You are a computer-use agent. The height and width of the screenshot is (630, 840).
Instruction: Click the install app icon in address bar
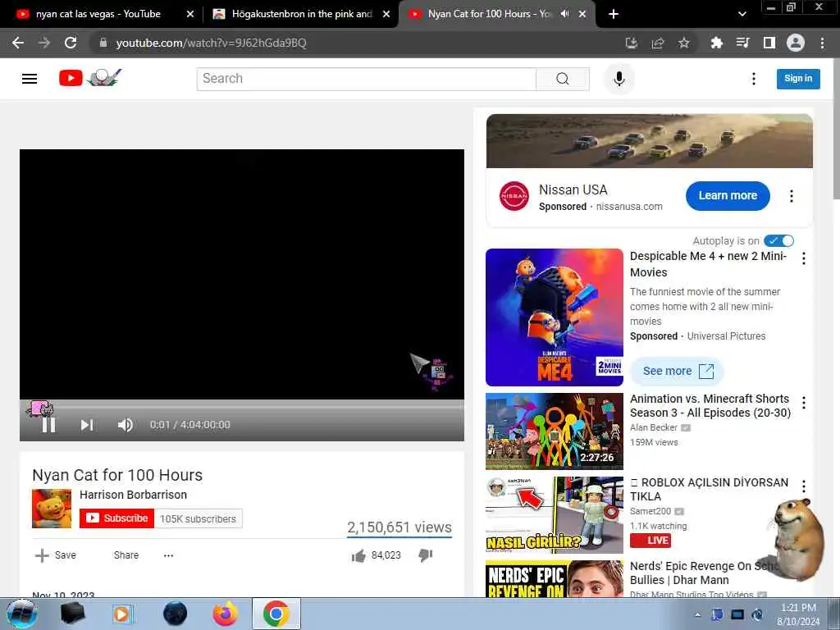click(632, 43)
